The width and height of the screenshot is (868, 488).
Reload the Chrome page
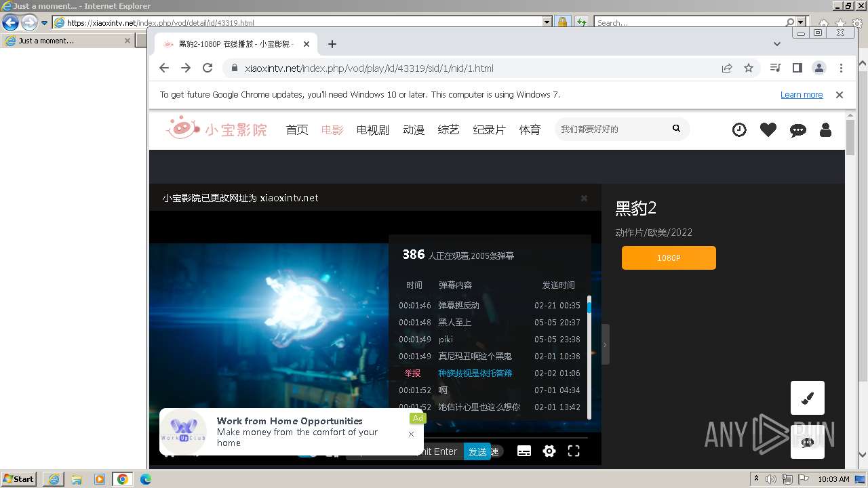[x=208, y=68]
